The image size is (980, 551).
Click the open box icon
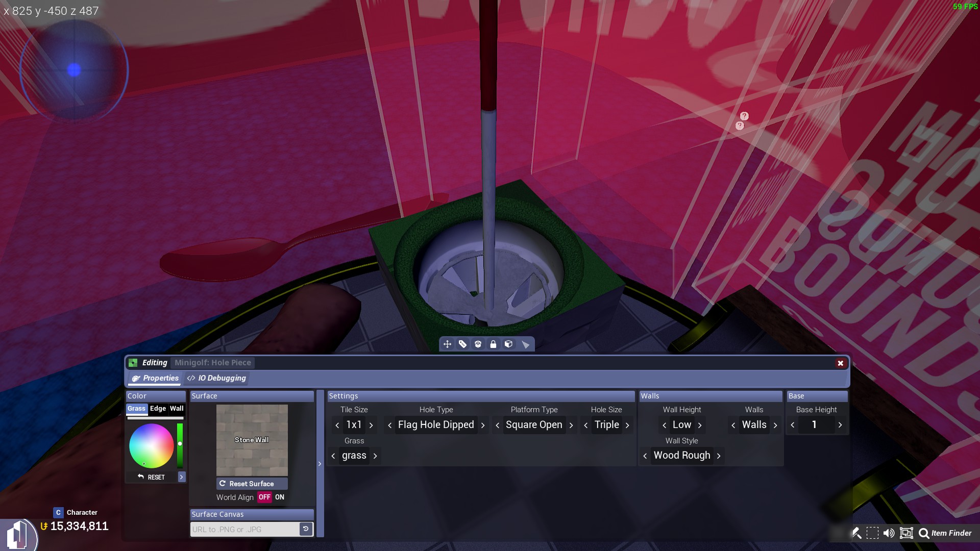pos(478,344)
